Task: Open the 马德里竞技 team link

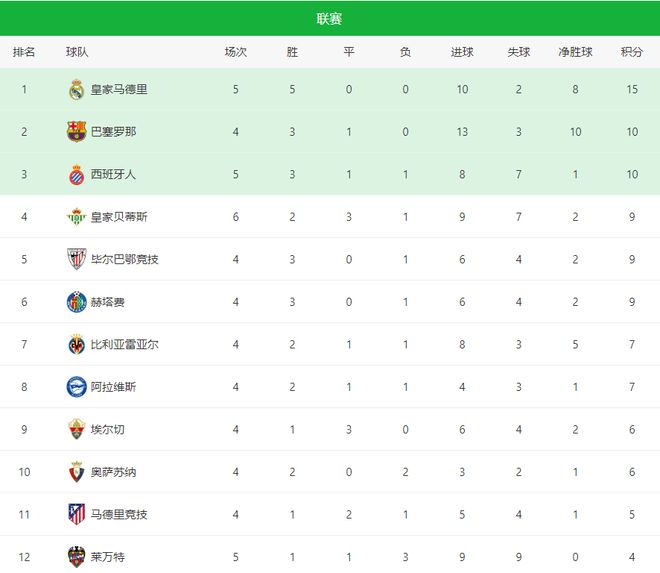Action: pos(119,514)
